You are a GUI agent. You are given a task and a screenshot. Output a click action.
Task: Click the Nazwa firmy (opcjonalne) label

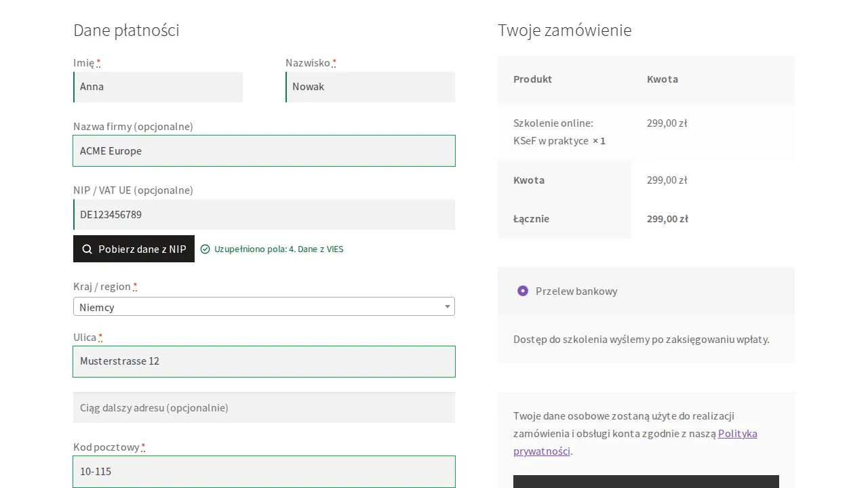[x=133, y=126]
